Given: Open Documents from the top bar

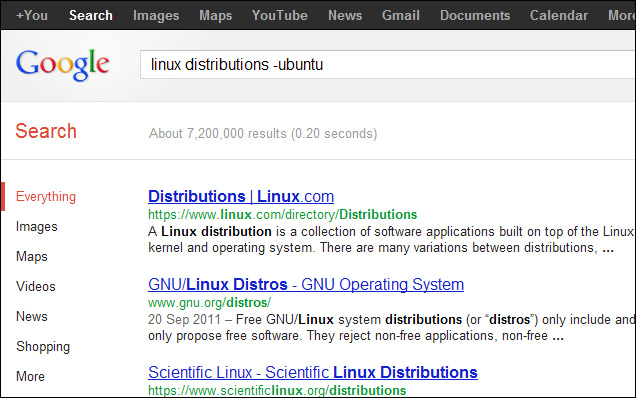Looking at the screenshot, I should (x=475, y=15).
